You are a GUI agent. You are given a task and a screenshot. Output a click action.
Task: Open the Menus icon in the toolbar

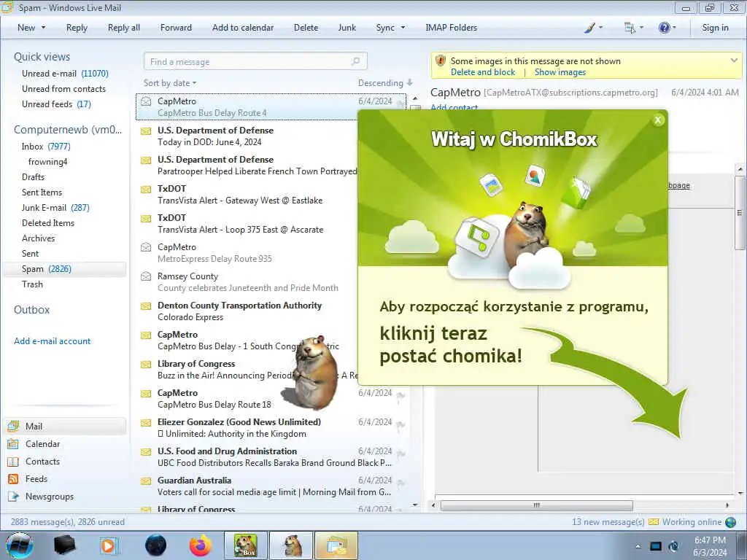[634, 28]
